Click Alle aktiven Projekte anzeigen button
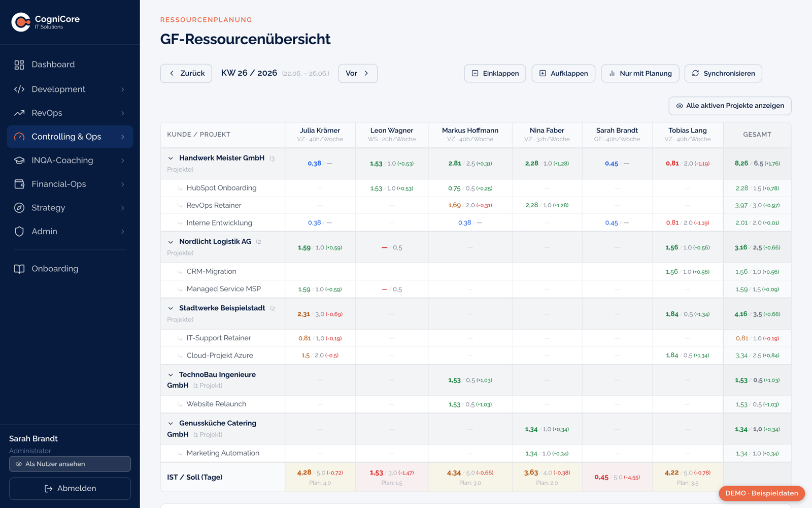Viewport: 812px width, 508px height. [730, 106]
